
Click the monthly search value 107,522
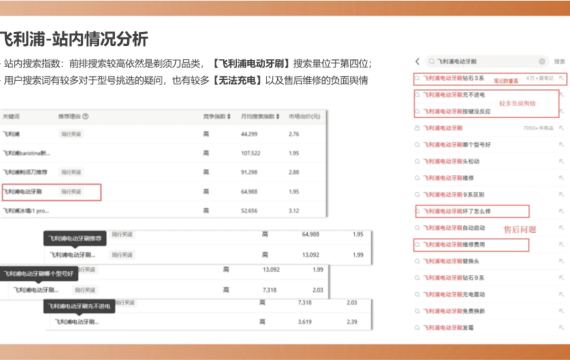250,153
